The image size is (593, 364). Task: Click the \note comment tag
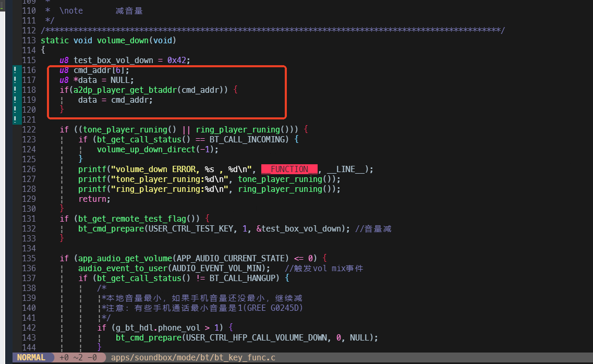point(71,10)
